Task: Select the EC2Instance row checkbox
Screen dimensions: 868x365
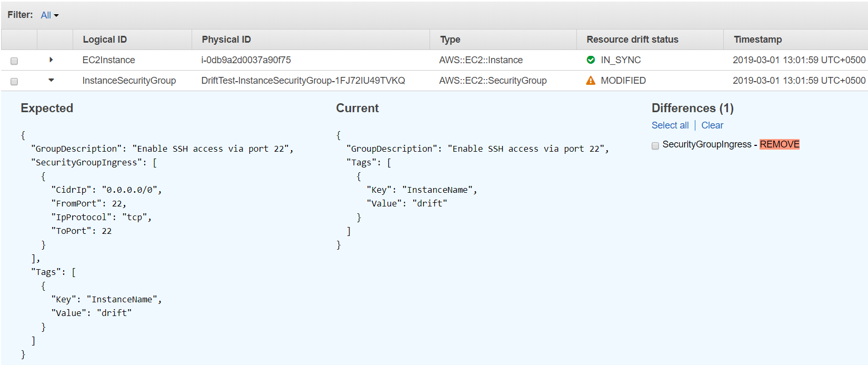Action: click(x=14, y=61)
